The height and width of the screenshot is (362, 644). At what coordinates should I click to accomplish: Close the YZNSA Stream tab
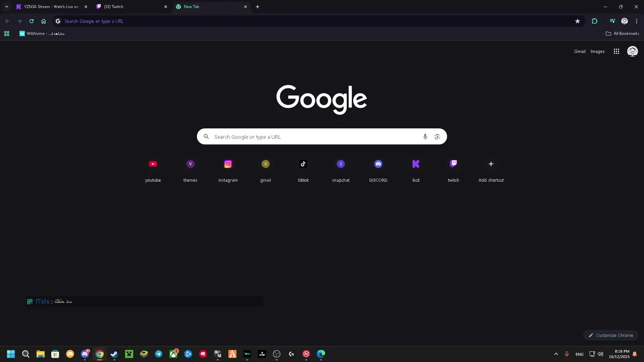pyautogui.click(x=86, y=7)
